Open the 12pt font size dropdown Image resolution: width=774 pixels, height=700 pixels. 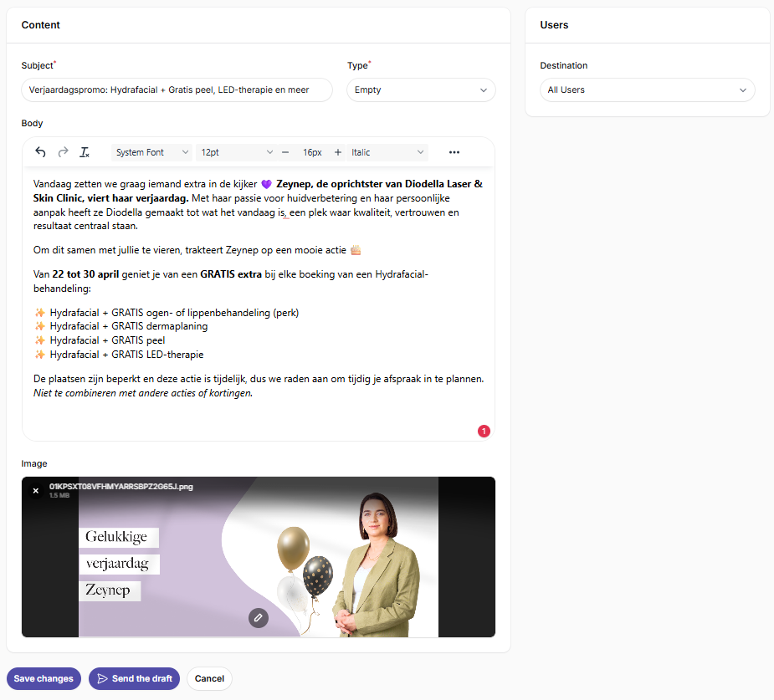pos(237,152)
